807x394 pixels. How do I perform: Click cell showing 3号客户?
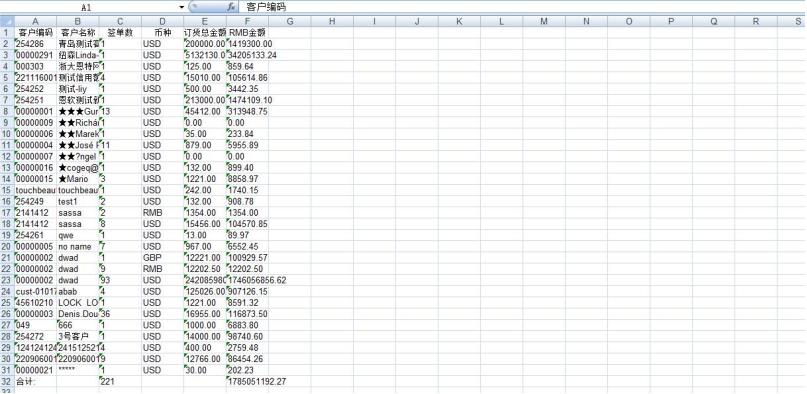pos(78,337)
